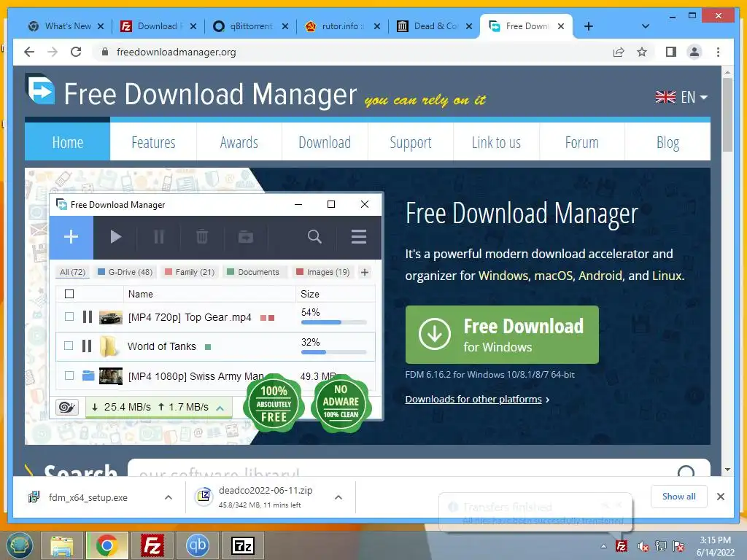This screenshot has height=560, width=747.
Task: Click the muted volume tray icon
Action: pyautogui.click(x=643, y=546)
